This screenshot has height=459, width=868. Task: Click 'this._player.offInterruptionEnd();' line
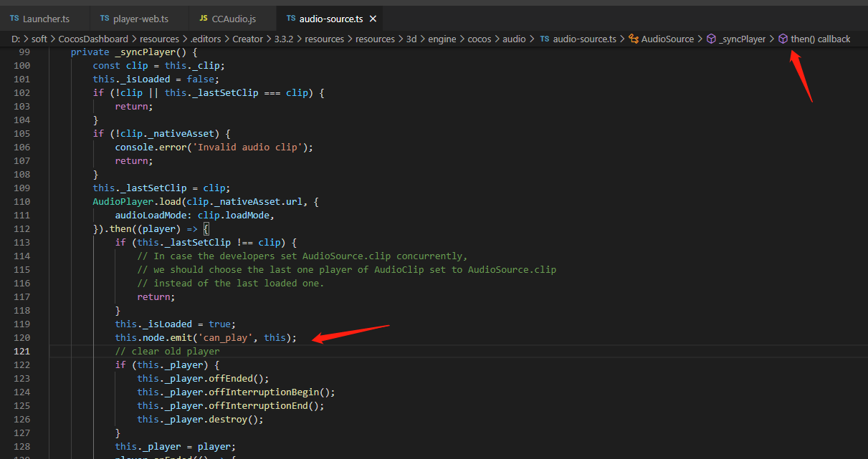pos(231,405)
